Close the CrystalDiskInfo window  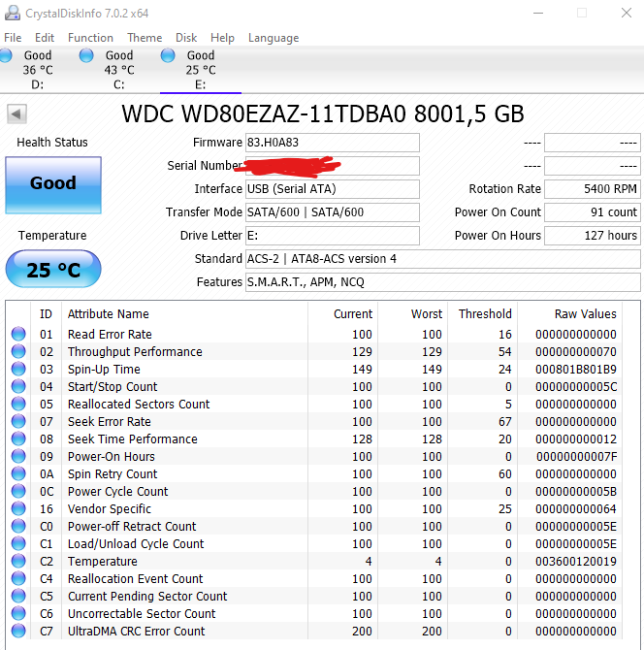(627, 13)
